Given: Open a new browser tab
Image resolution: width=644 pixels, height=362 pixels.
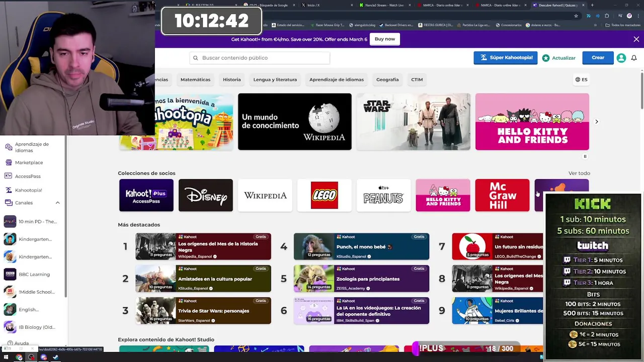Looking at the screenshot, I should click(x=592, y=5).
